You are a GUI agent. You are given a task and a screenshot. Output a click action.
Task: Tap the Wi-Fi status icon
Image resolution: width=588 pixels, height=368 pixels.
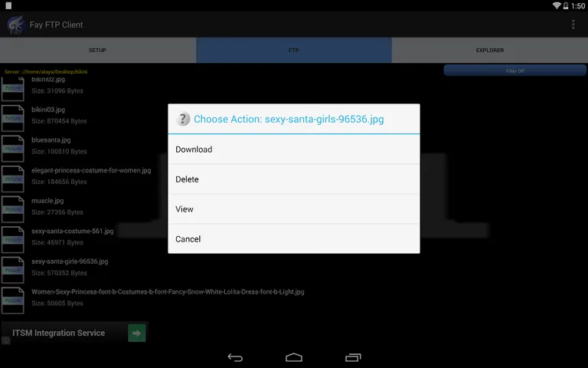557,5
